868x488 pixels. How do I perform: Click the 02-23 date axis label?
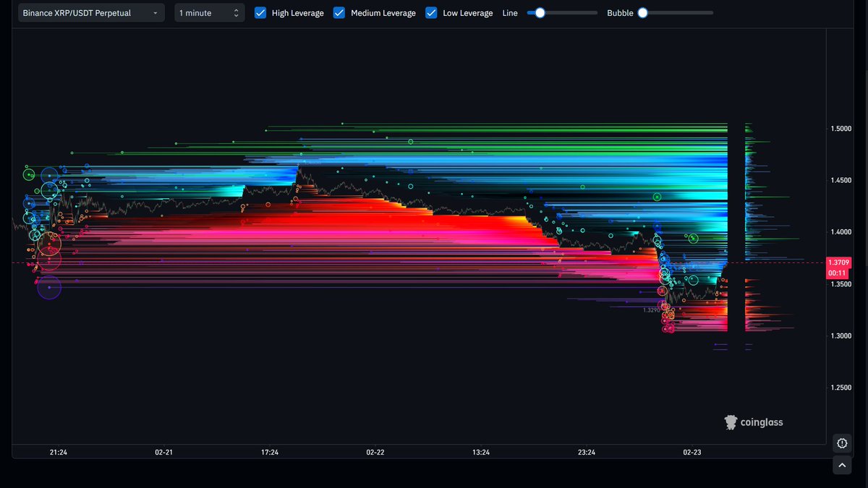[692, 453]
